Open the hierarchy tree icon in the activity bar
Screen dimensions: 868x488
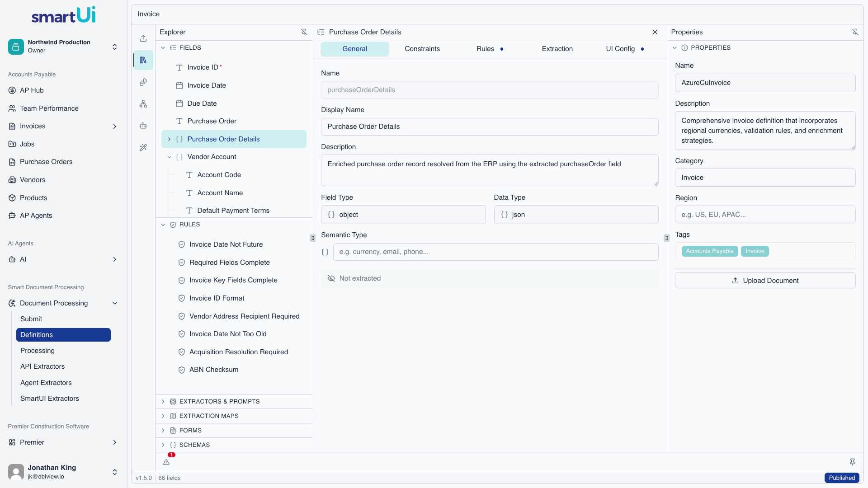[143, 104]
